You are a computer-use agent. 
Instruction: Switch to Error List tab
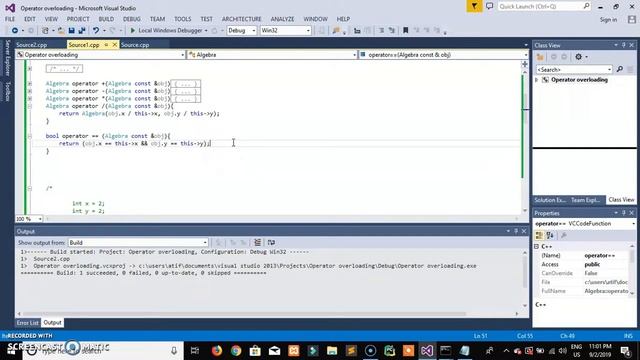coord(27,323)
